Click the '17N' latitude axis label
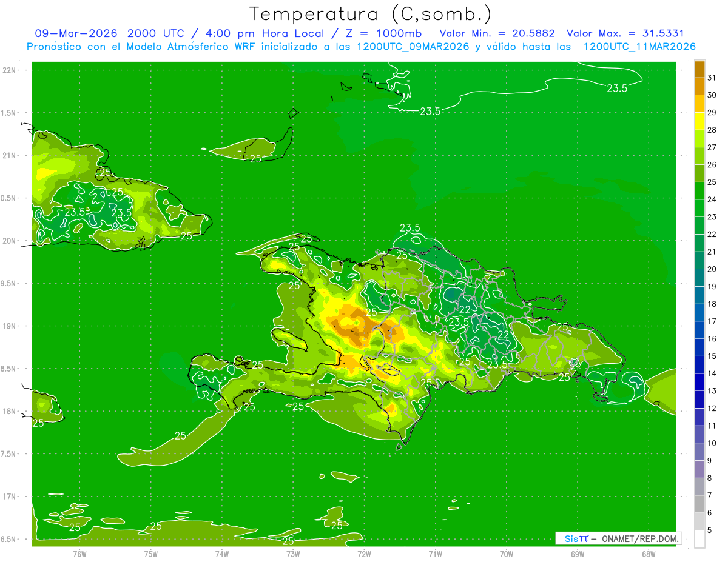The width and height of the screenshot is (728, 562). pos(8,497)
